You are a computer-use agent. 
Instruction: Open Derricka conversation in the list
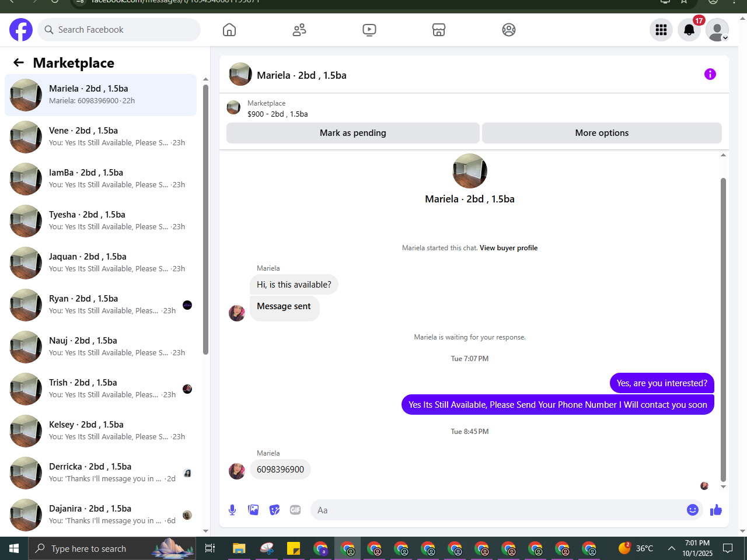(x=100, y=473)
